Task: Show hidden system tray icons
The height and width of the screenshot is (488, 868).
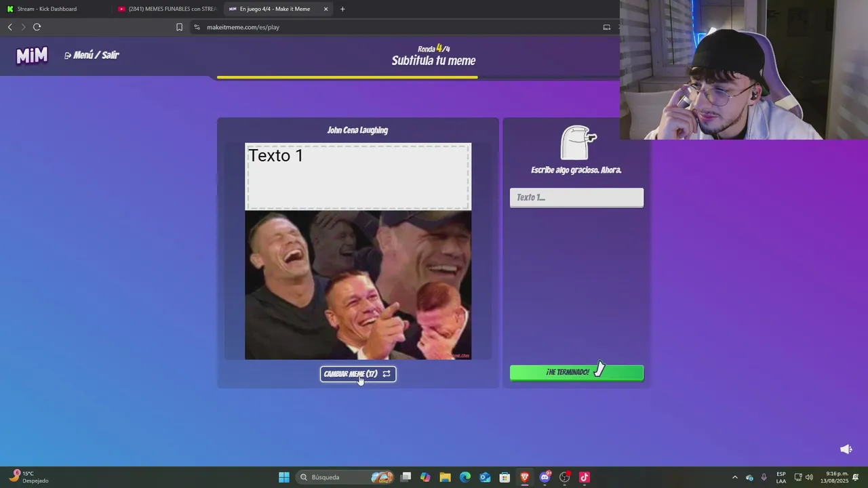Action: click(734, 477)
